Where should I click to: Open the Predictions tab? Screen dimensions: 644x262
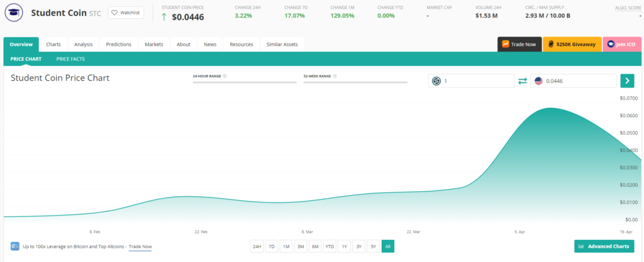click(x=118, y=45)
